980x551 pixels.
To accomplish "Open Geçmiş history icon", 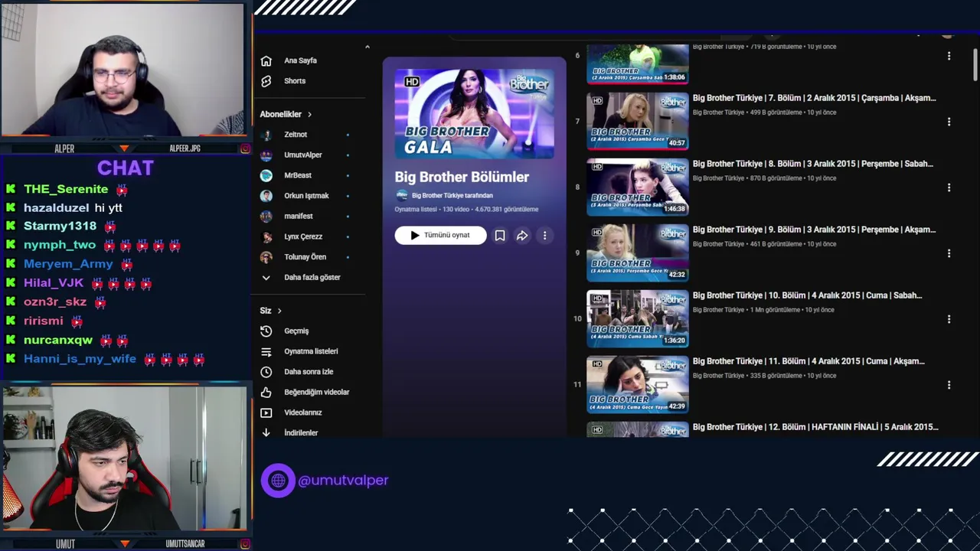I will click(266, 331).
